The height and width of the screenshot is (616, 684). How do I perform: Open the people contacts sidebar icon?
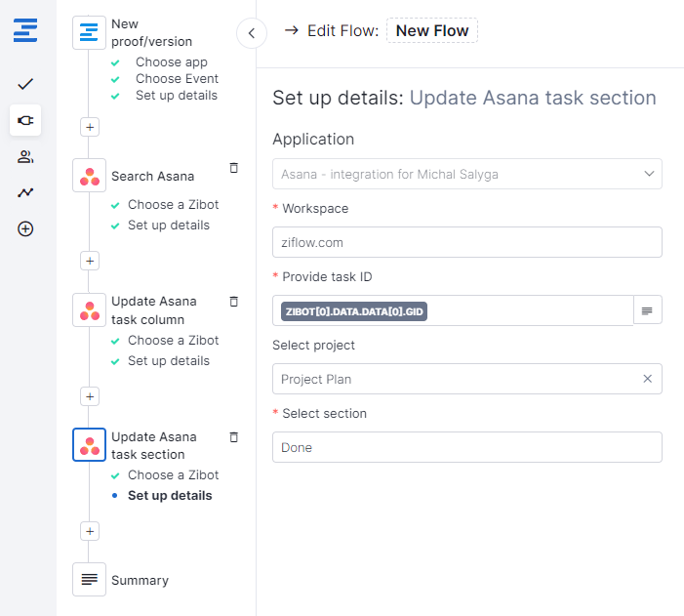pos(25,156)
